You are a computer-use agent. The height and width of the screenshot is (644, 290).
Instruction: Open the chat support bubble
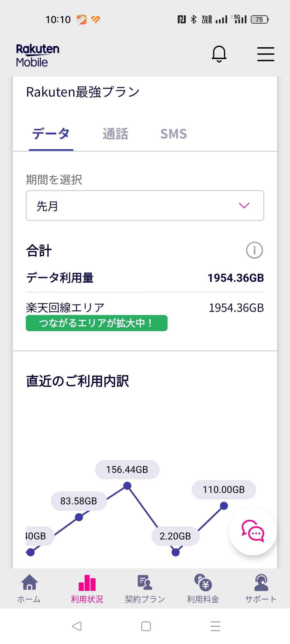click(253, 531)
